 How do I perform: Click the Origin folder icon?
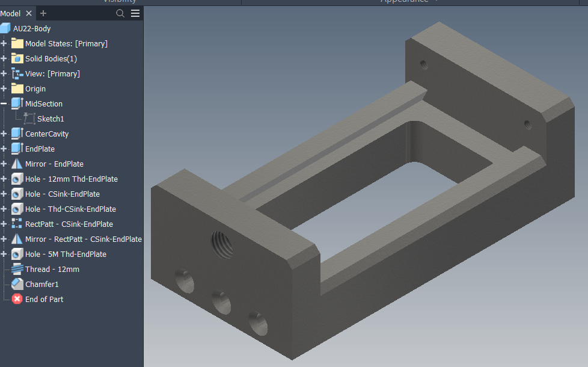point(16,88)
